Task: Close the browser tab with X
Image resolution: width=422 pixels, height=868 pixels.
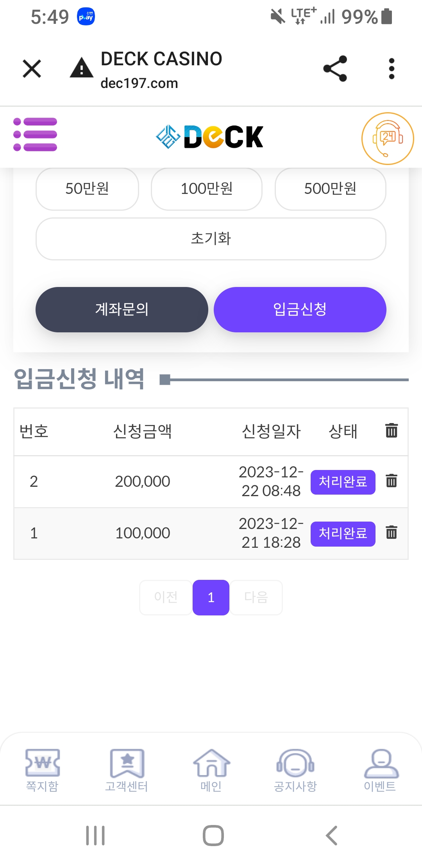Action: click(x=32, y=69)
